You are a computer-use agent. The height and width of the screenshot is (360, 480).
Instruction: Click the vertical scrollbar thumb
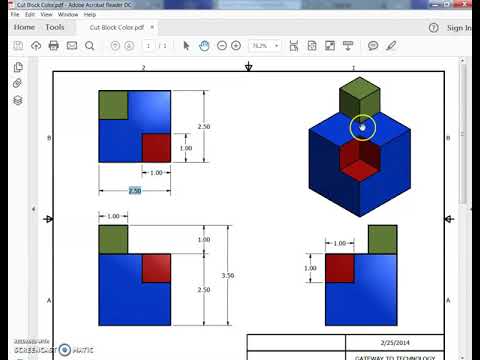coord(463,133)
